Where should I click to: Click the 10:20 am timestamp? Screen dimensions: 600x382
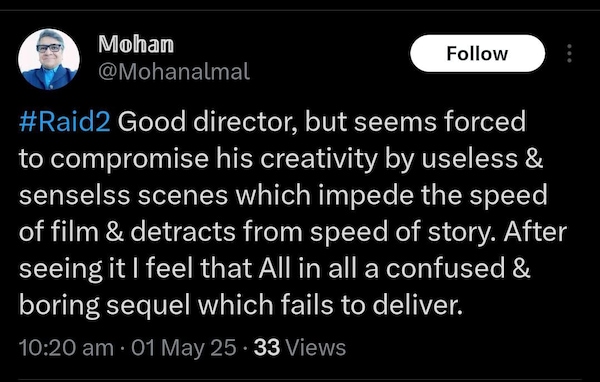click(x=66, y=348)
